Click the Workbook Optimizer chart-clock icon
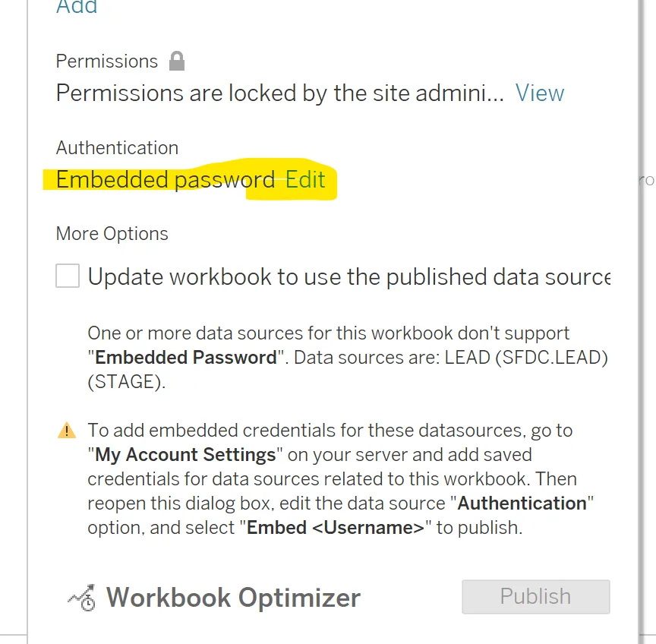 pyautogui.click(x=83, y=598)
